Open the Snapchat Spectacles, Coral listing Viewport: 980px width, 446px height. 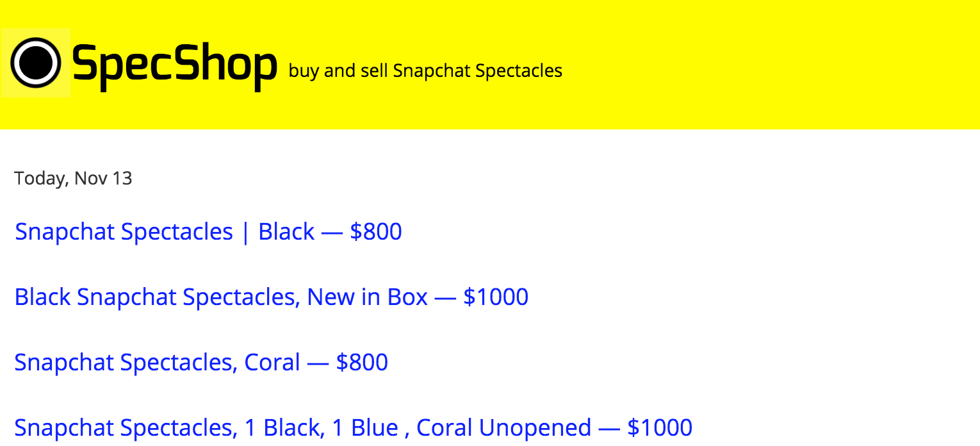point(201,362)
